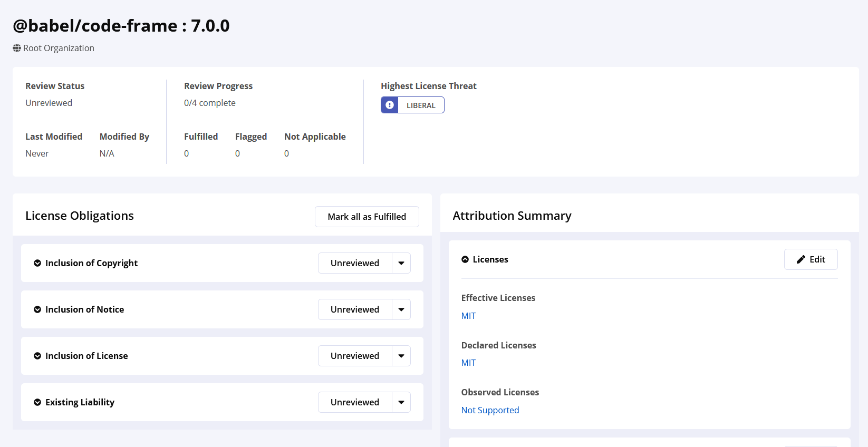Click the Fulfilled column label
The height and width of the screenshot is (447, 868).
201,137
